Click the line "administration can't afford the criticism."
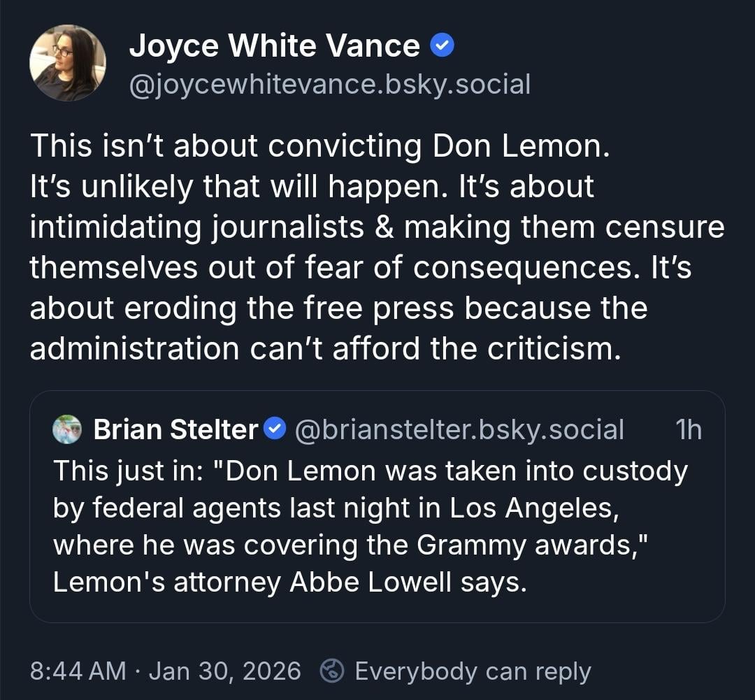This screenshot has height=700, width=755. click(325, 349)
